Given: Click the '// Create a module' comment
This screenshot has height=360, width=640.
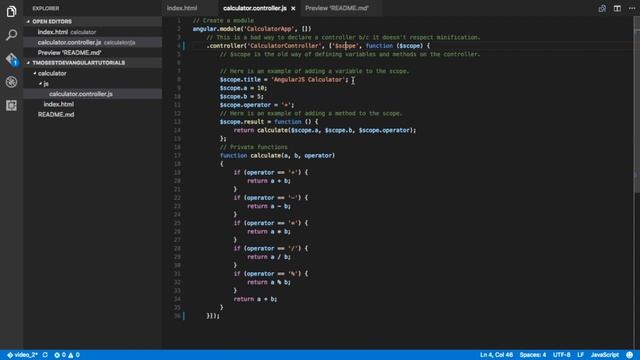Looking at the screenshot, I should point(223,20).
